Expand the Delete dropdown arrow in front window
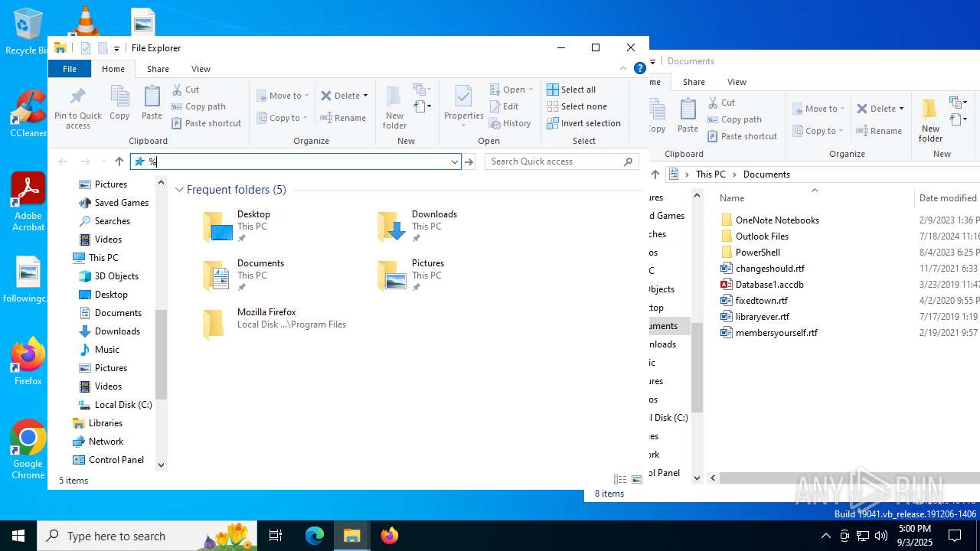980x551 pixels. coord(365,96)
